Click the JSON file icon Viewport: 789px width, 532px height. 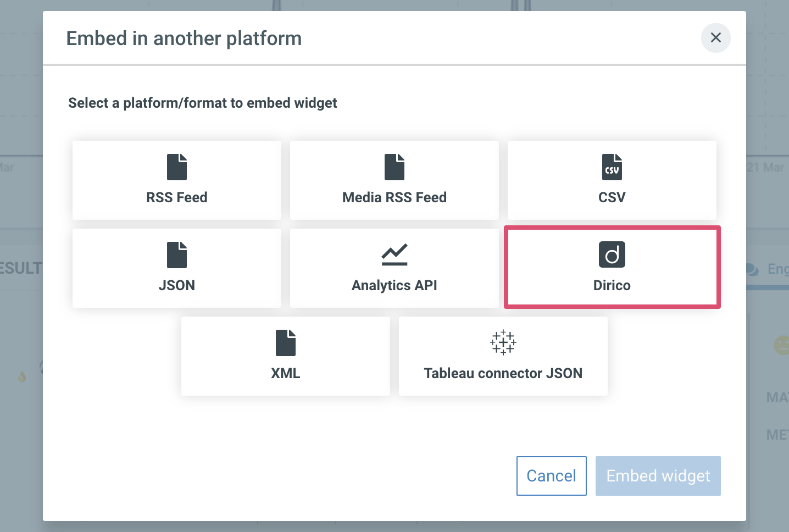tap(177, 255)
